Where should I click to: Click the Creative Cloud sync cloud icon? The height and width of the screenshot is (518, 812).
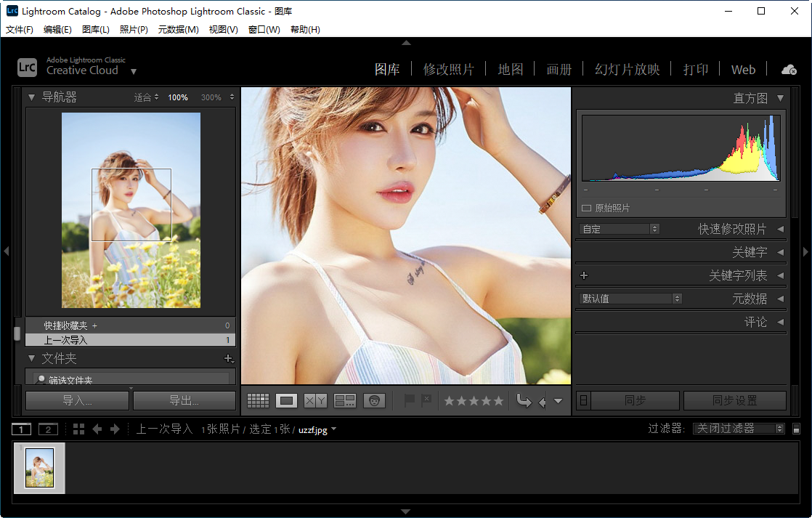pos(789,69)
